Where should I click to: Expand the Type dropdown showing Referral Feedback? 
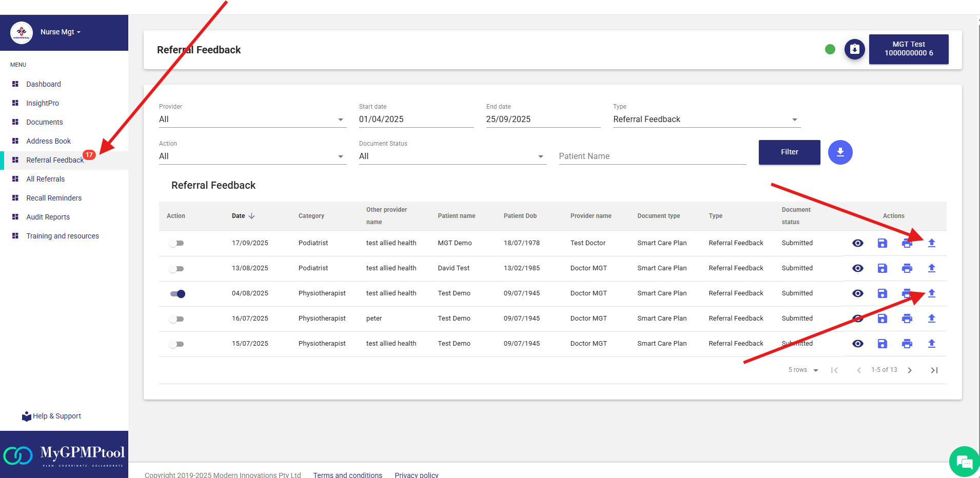click(706, 120)
